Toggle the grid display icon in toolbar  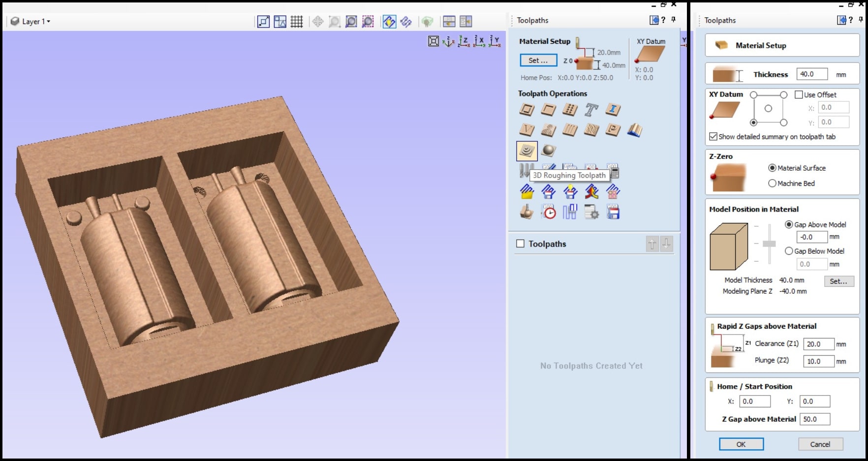tap(297, 21)
